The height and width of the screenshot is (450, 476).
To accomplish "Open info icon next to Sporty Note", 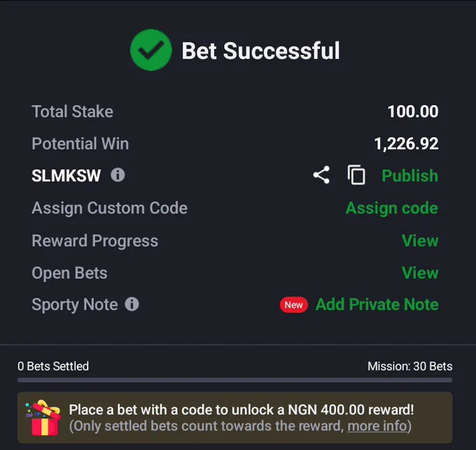I will (x=132, y=304).
